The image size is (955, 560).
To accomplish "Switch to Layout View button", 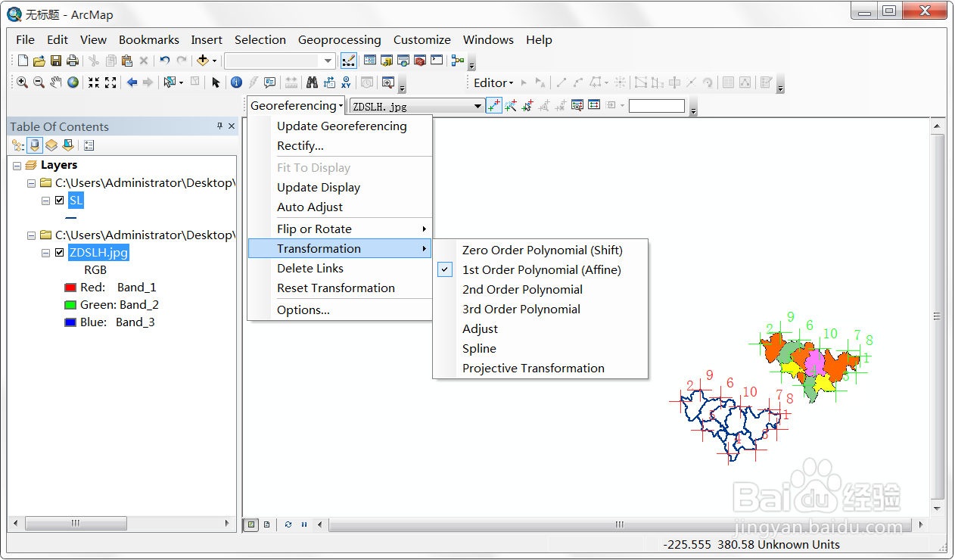I will pyautogui.click(x=266, y=524).
